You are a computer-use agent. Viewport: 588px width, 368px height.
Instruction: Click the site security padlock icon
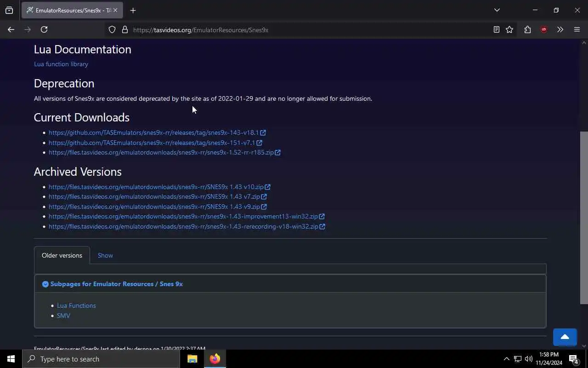tap(124, 29)
